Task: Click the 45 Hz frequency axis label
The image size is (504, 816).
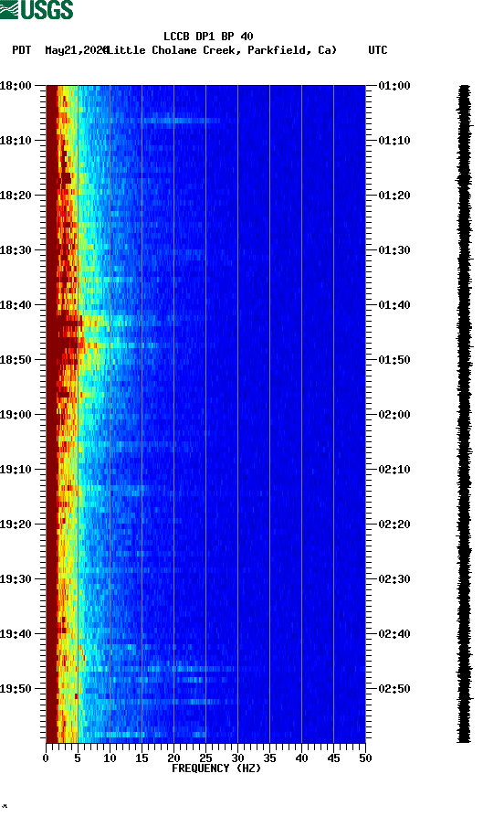Action: click(333, 758)
